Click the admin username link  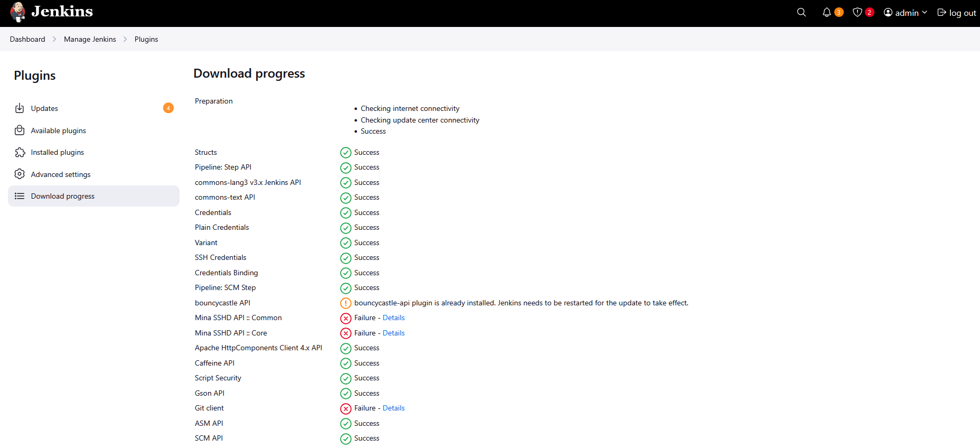click(x=907, y=13)
